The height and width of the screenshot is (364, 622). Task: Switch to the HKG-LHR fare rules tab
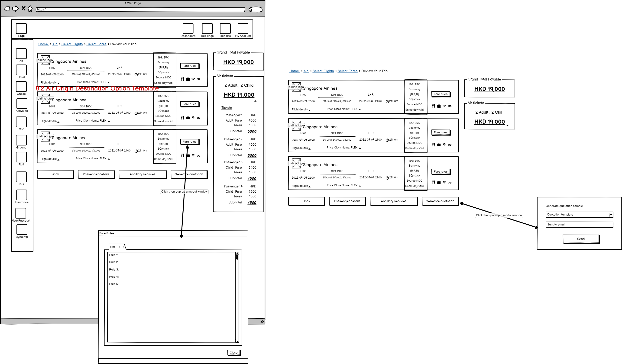point(117,247)
